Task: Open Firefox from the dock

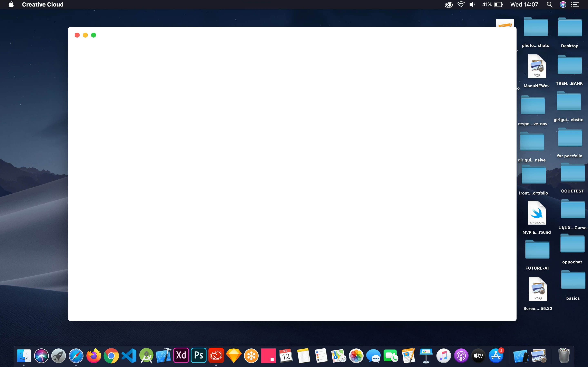Action: pyautogui.click(x=94, y=356)
